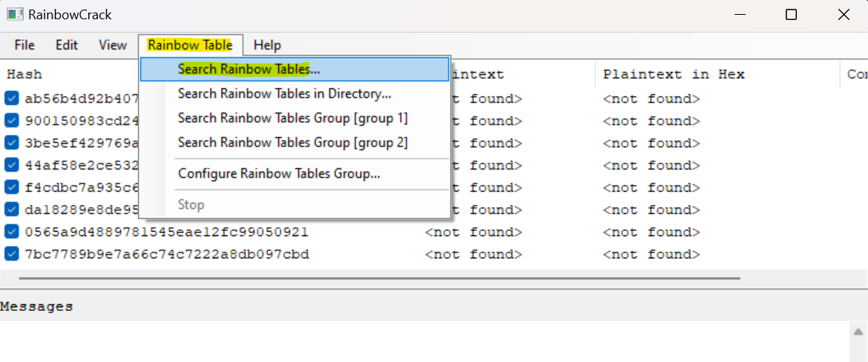Viewport: 868px width, 362px height.
Task: Click inside the Messages text area
Action: [424, 341]
